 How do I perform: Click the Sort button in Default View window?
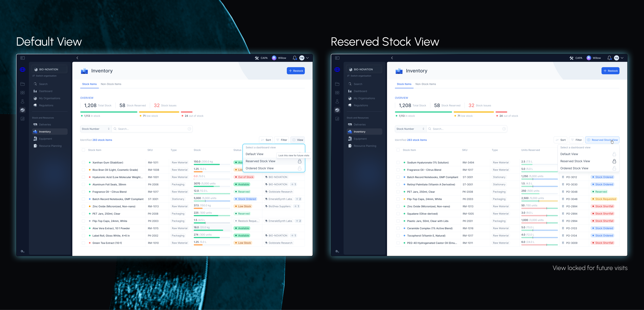click(266, 140)
